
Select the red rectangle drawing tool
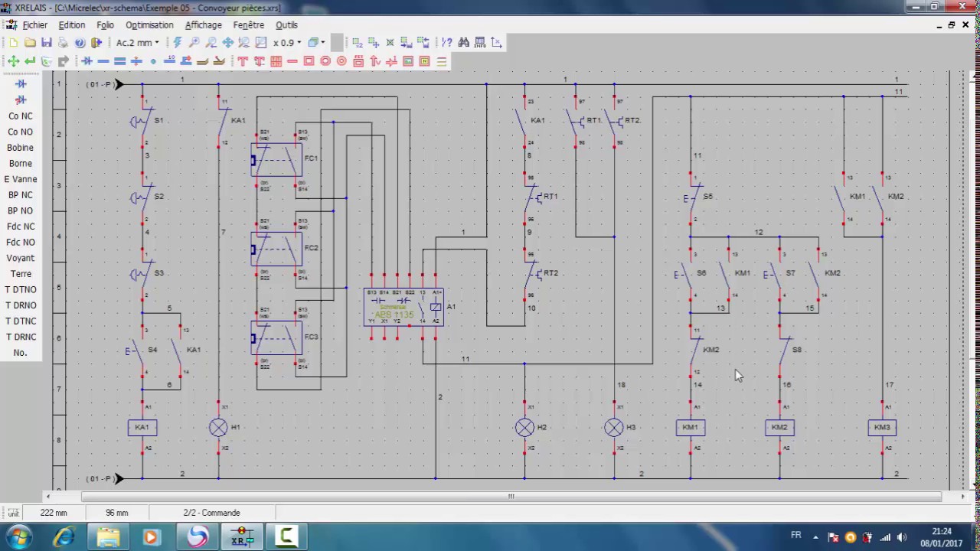click(309, 61)
